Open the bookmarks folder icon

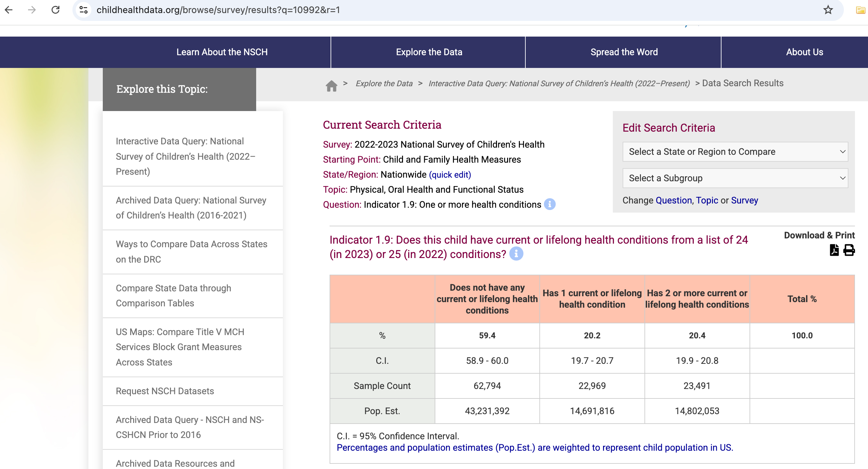[x=860, y=10]
